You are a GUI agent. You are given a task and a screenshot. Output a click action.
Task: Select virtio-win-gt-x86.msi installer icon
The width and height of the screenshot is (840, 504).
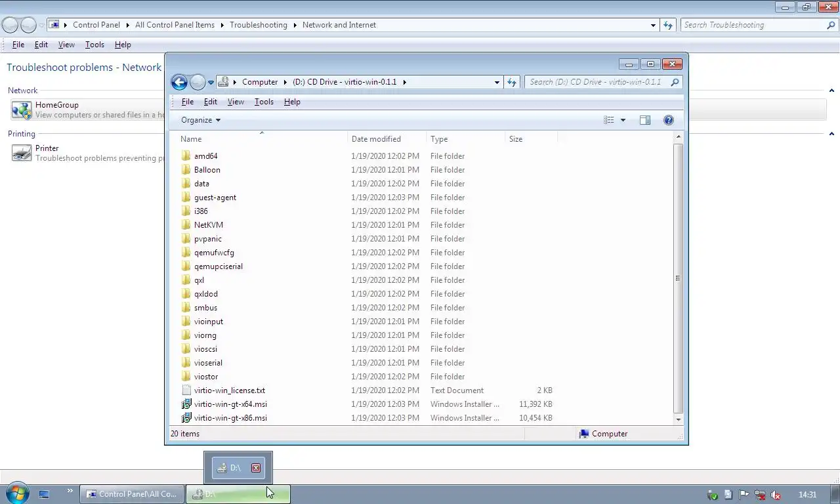click(186, 418)
